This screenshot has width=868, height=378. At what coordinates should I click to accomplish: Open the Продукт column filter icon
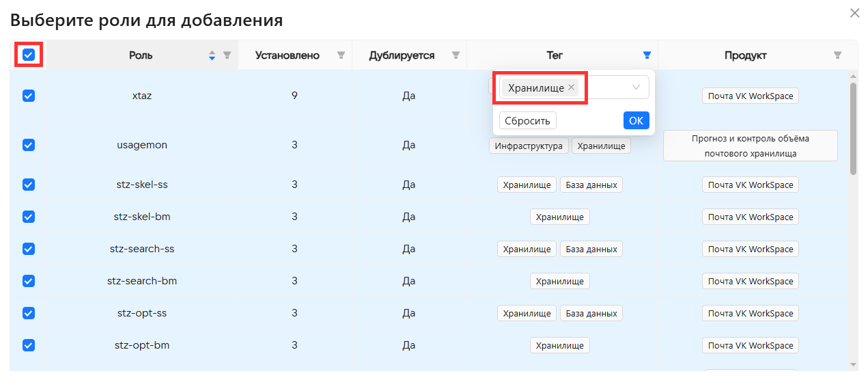(x=837, y=55)
